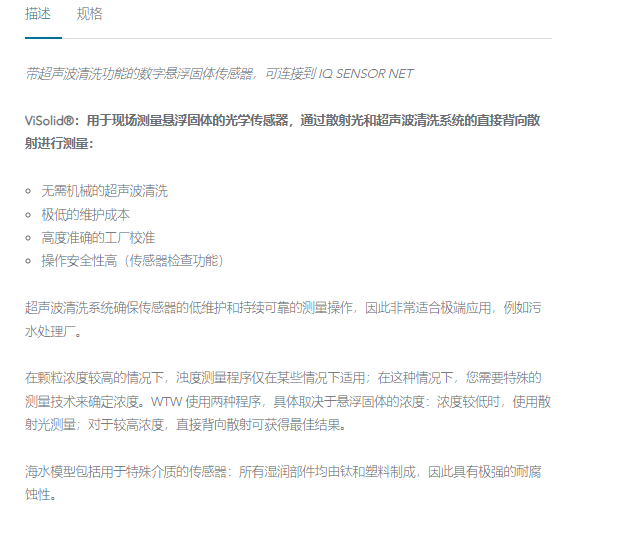Click the first bullet marker circle
This screenshot has height=548, width=636.
coord(28,191)
